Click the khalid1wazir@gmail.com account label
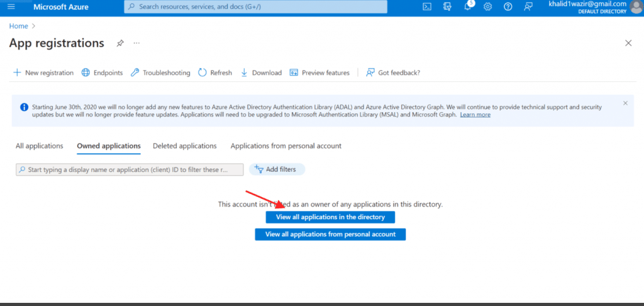Image resolution: width=644 pixels, height=306 pixels. 588,4
